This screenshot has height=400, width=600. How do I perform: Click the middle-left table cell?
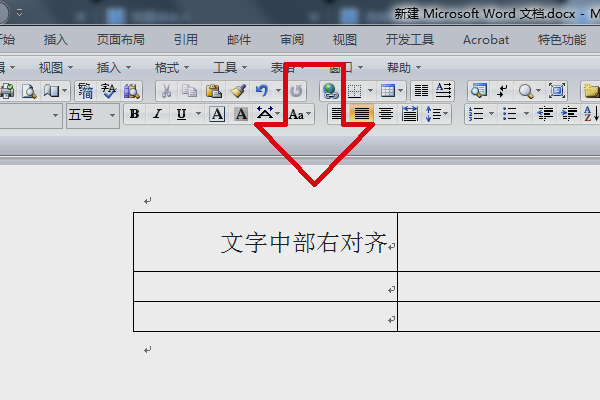pos(265,286)
